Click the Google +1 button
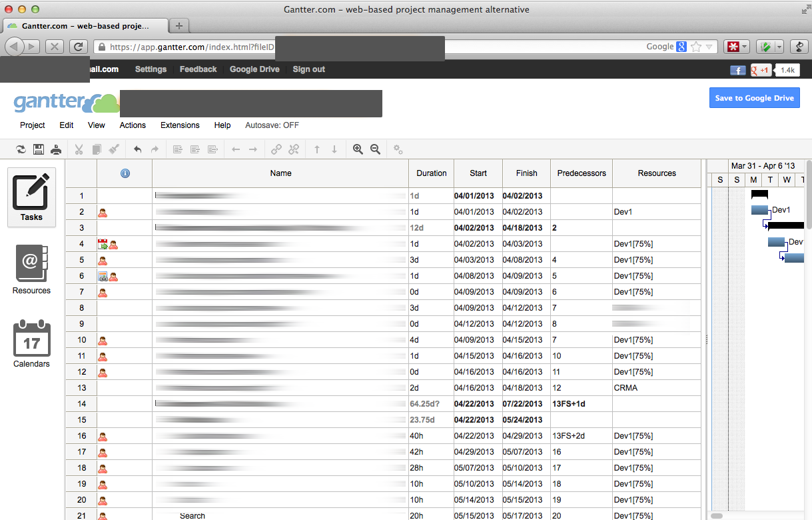Viewport: 812px width, 520px height. [x=761, y=70]
